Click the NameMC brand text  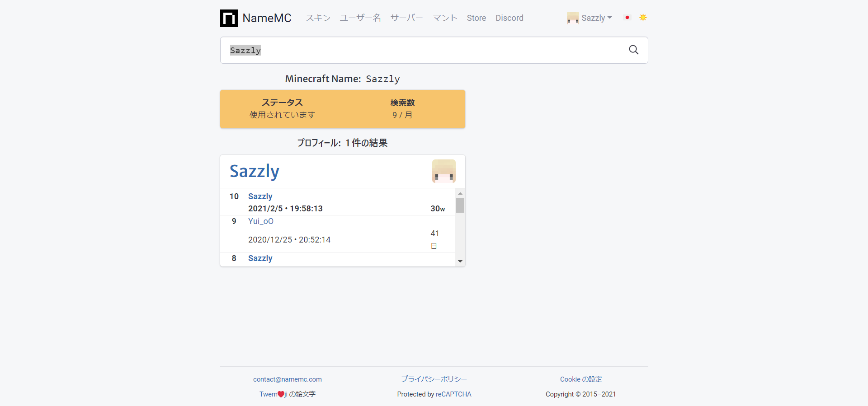pyautogui.click(x=267, y=18)
